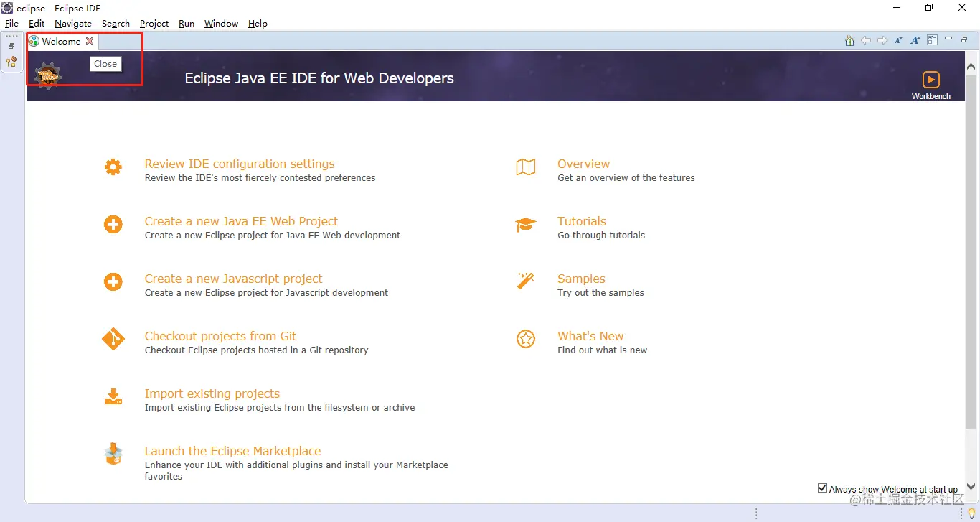The width and height of the screenshot is (980, 522).
Task: Open the Navigate menu
Action: [73, 24]
